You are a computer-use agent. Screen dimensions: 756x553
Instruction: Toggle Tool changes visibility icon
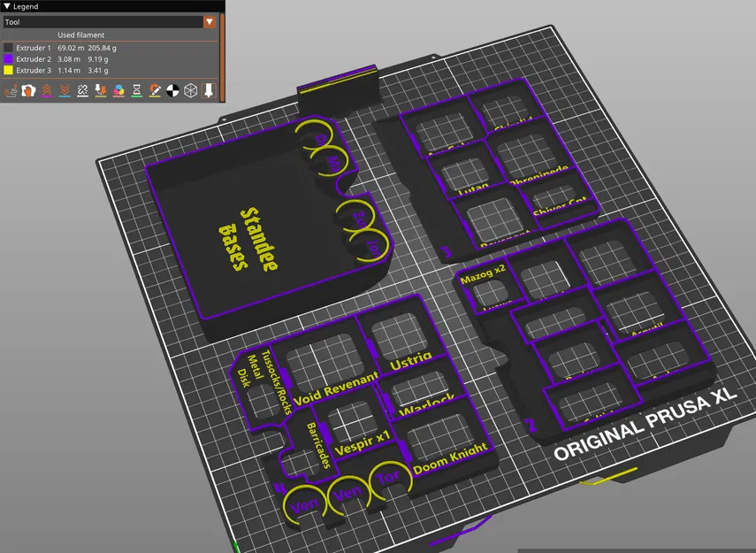click(x=101, y=90)
